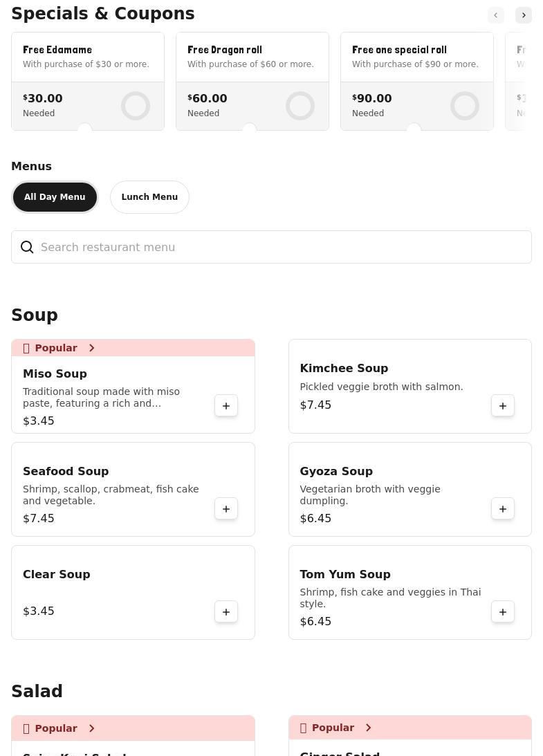Viewport: 543px width, 756px height.
Task: Click previous coupons arrow button
Action: [495, 15]
